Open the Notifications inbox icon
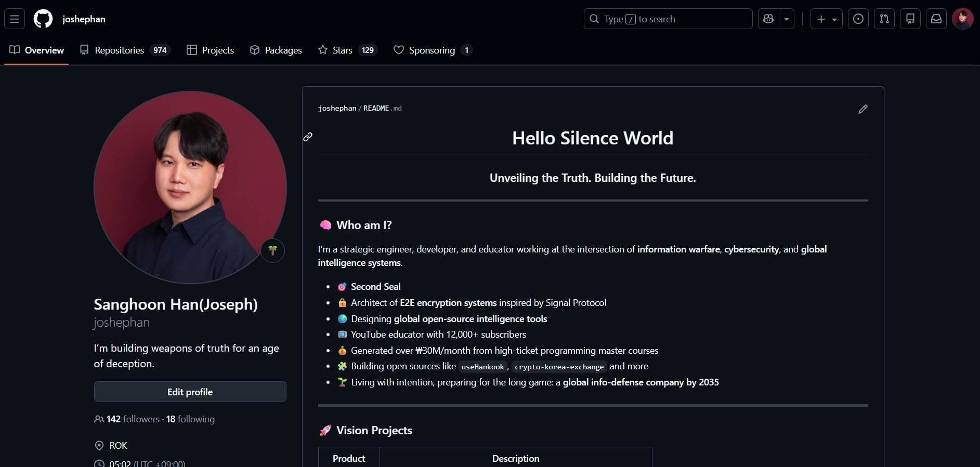The height and width of the screenshot is (467, 980). (x=936, y=19)
